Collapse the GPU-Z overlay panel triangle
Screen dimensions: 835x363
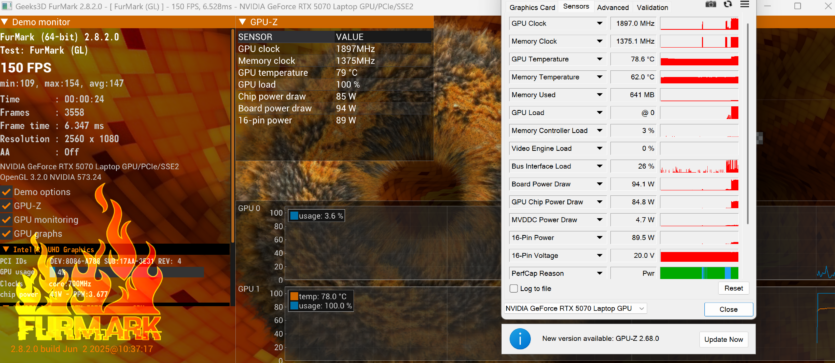pos(243,22)
